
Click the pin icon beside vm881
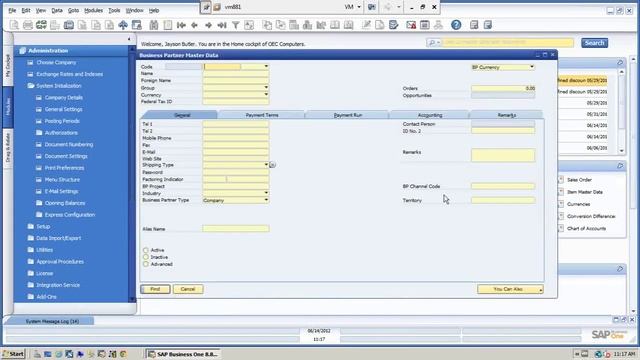206,7
